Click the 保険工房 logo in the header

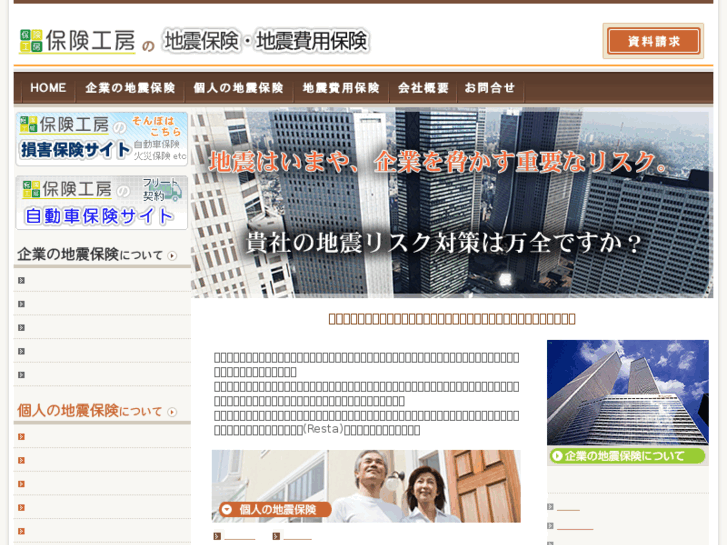(77, 41)
